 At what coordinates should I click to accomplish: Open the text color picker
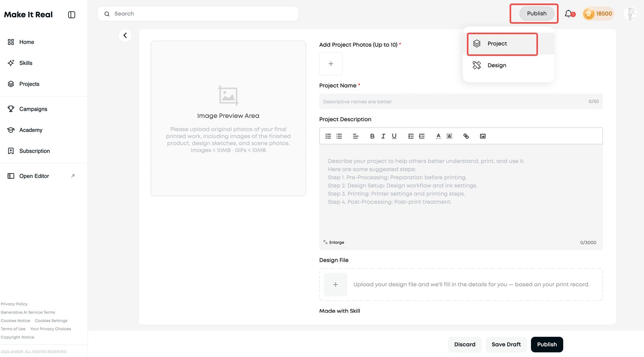coord(438,136)
